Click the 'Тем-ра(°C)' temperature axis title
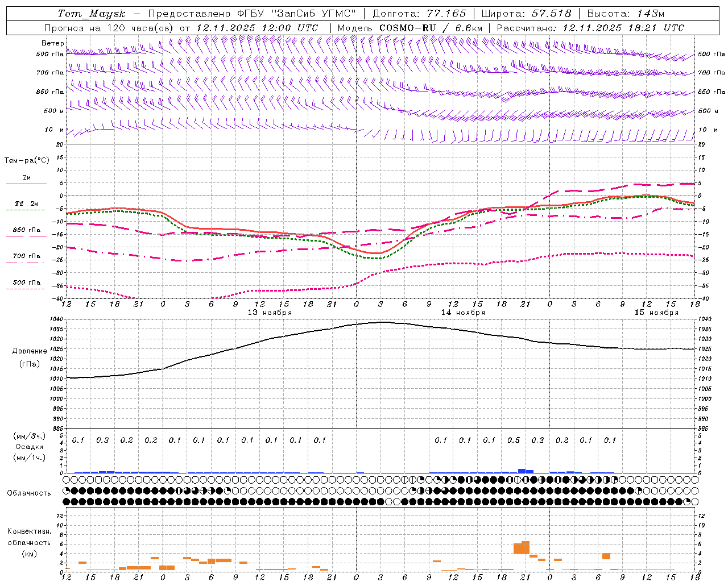Viewport: 728px width, 582px height. pyautogui.click(x=27, y=161)
